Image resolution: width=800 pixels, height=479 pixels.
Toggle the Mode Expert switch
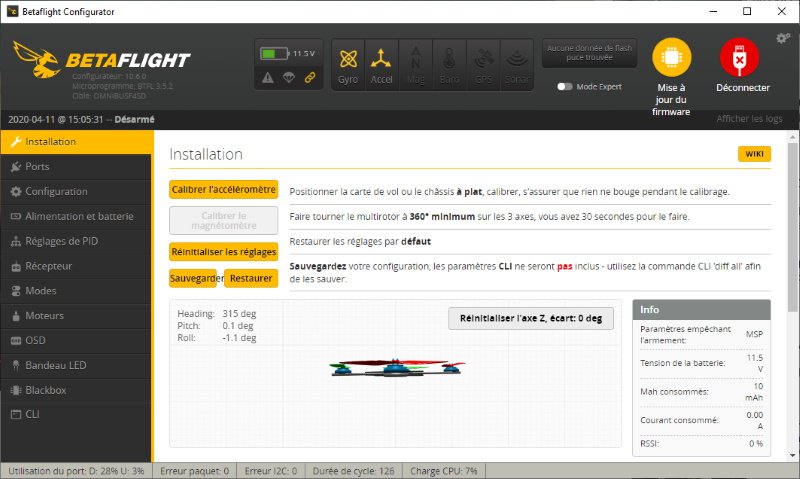566,87
